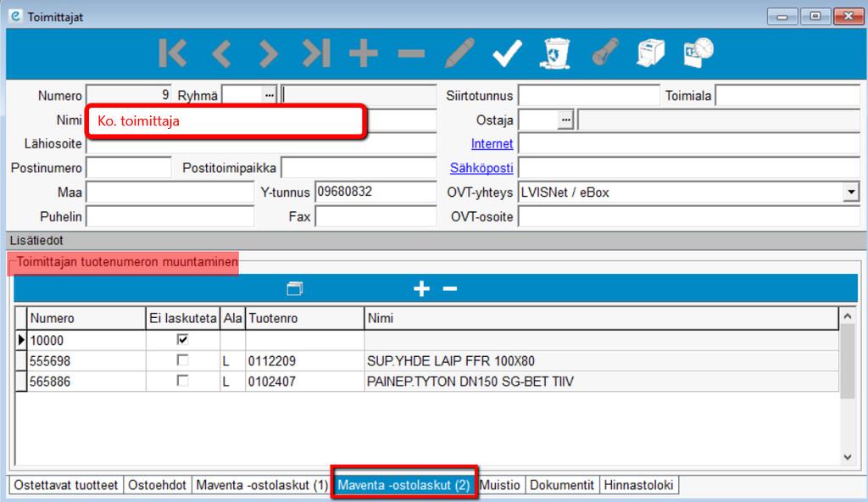
Task: Click the OVT-osoite input field
Action: point(688,216)
